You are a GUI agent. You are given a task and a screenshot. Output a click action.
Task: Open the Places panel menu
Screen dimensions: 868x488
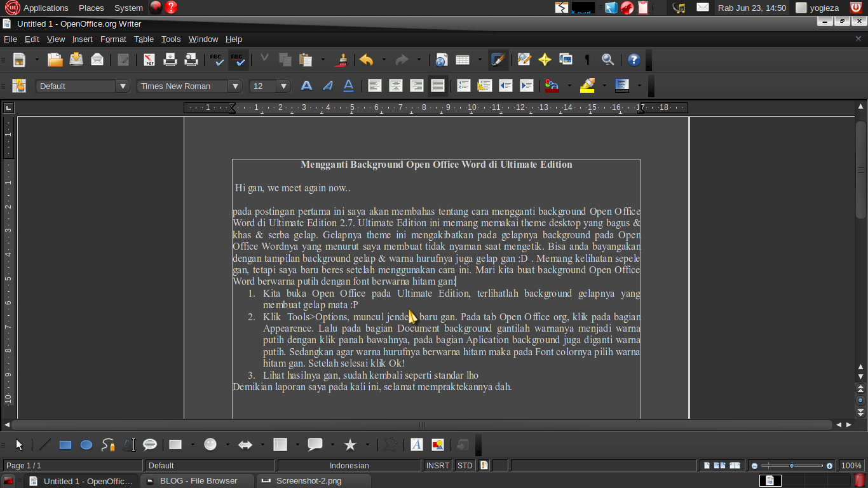coord(92,8)
